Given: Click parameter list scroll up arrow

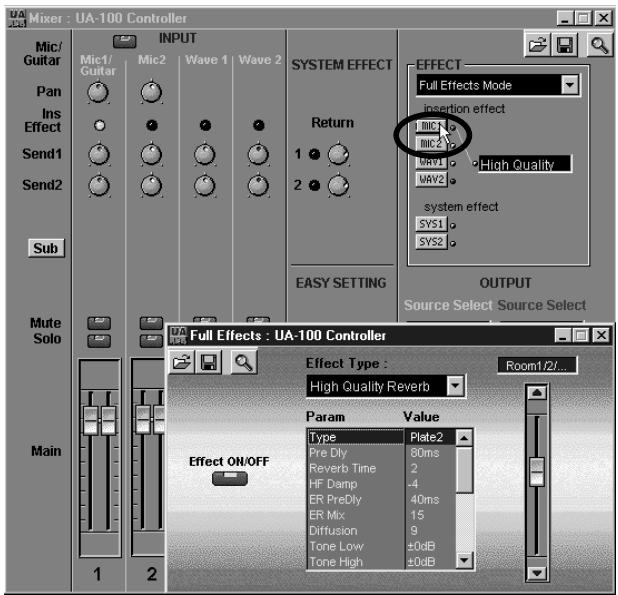Looking at the screenshot, I should tap(465, 437).
